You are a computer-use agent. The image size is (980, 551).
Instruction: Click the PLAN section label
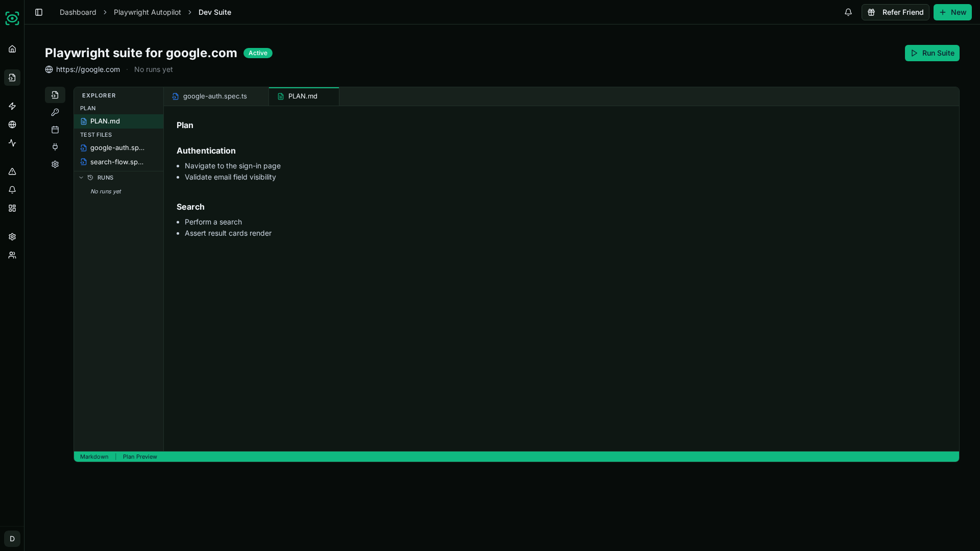coord(88,108)
